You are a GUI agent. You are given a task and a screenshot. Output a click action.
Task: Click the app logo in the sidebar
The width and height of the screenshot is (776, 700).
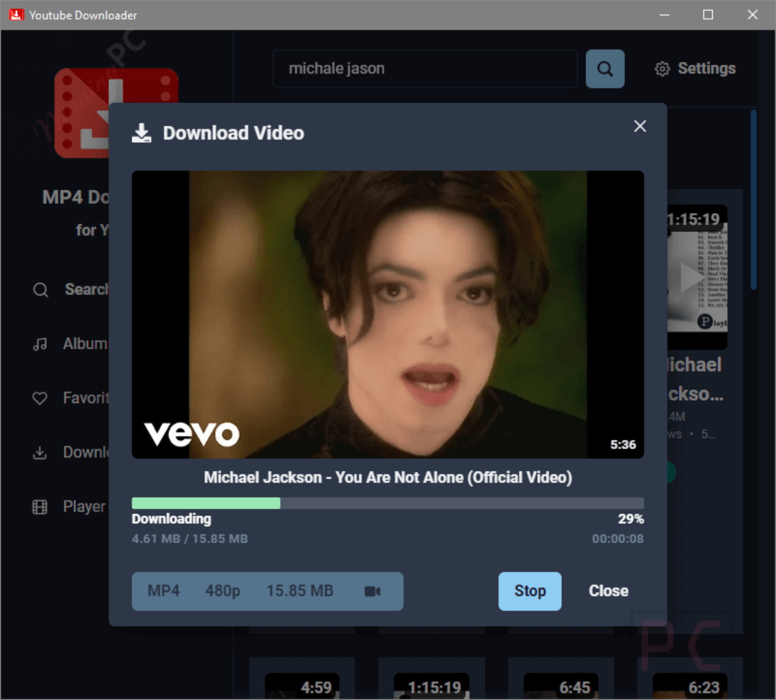click(x=116, y=113)
